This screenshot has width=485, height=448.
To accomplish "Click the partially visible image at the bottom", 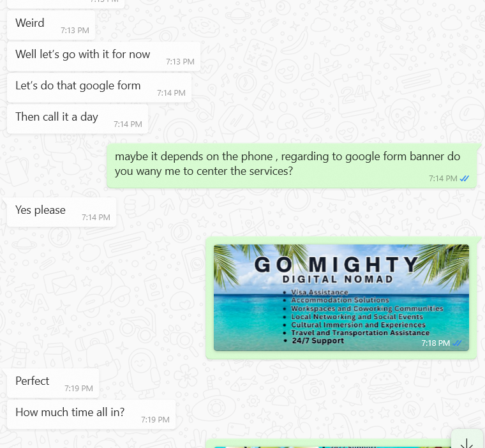I will point(329,444).
